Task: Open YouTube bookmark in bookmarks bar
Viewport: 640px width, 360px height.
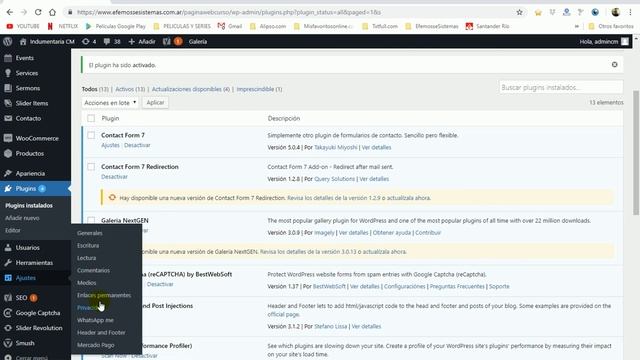Action: pyautogui.click(x=23, y=26)
